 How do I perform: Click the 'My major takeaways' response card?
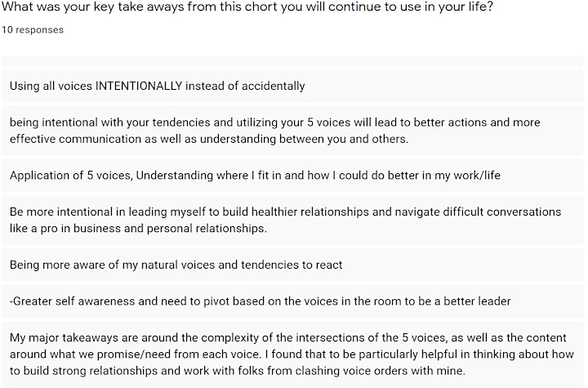point(292,355)
